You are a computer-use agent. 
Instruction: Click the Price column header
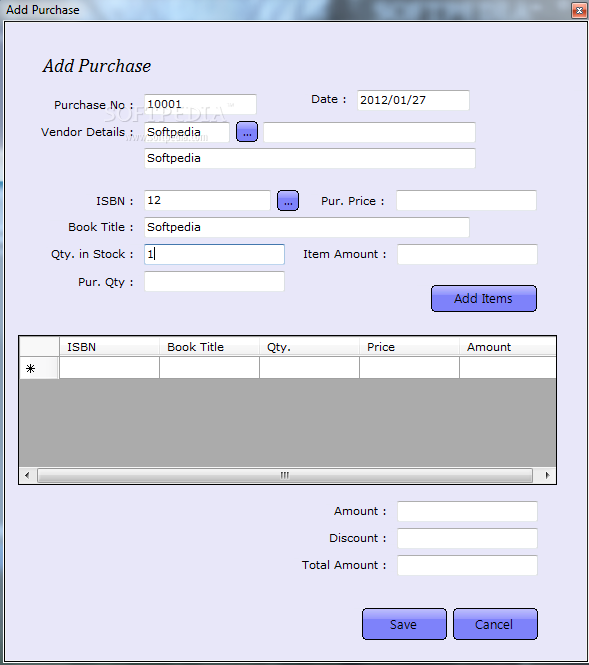pos(410,347)
